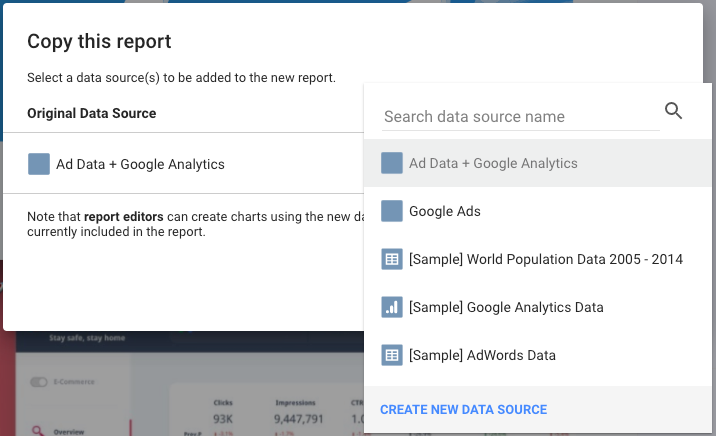Open the Overview sidebar item
Viewport: 716px width, 436px height.
pos(68,431)
